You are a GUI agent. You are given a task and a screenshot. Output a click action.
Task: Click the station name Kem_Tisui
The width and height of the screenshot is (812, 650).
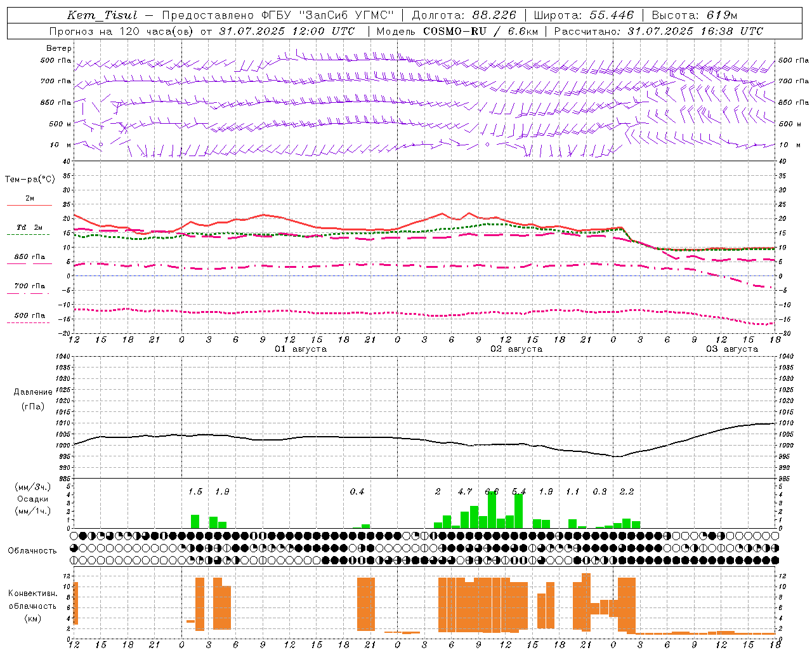pos(102,15)
